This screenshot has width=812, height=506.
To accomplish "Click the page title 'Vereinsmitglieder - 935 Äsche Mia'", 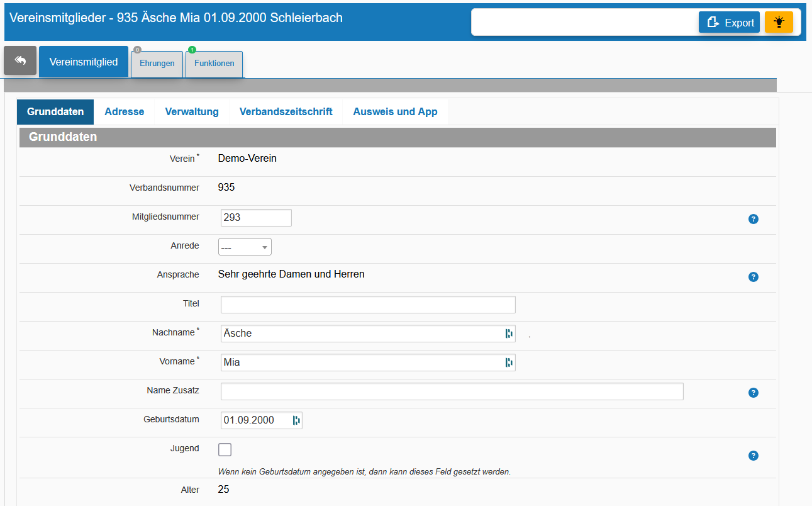I will tap(176, 18).
